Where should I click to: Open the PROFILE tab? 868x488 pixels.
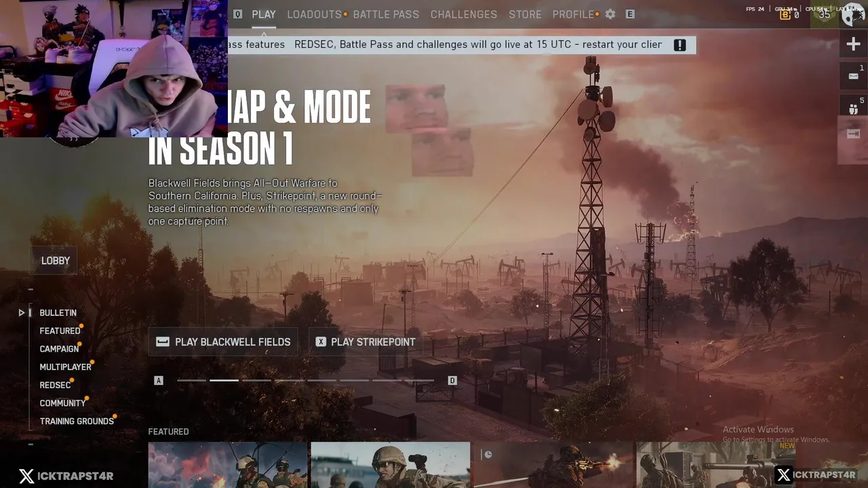[x=573, y=14]
